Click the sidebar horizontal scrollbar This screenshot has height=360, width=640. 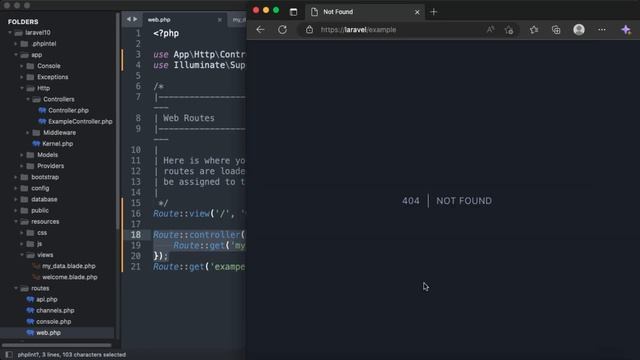[x=57, y=345]
